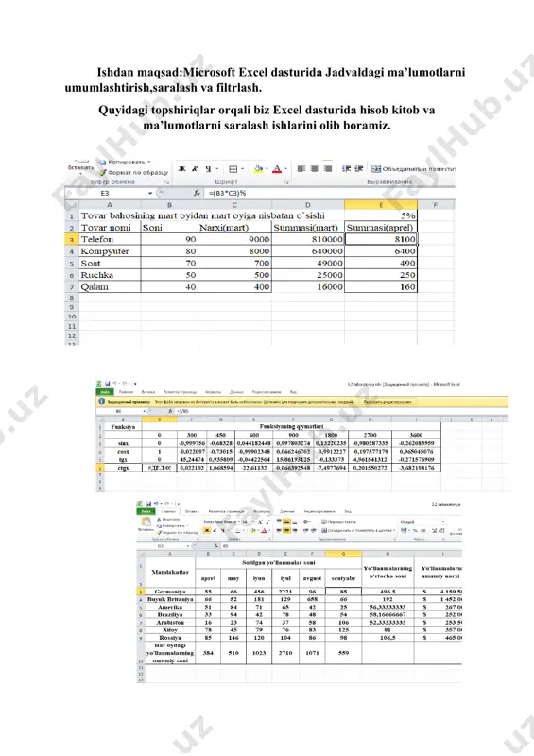Switch to 'Рецензирование' tab in bottom Excel

(319, 511)
